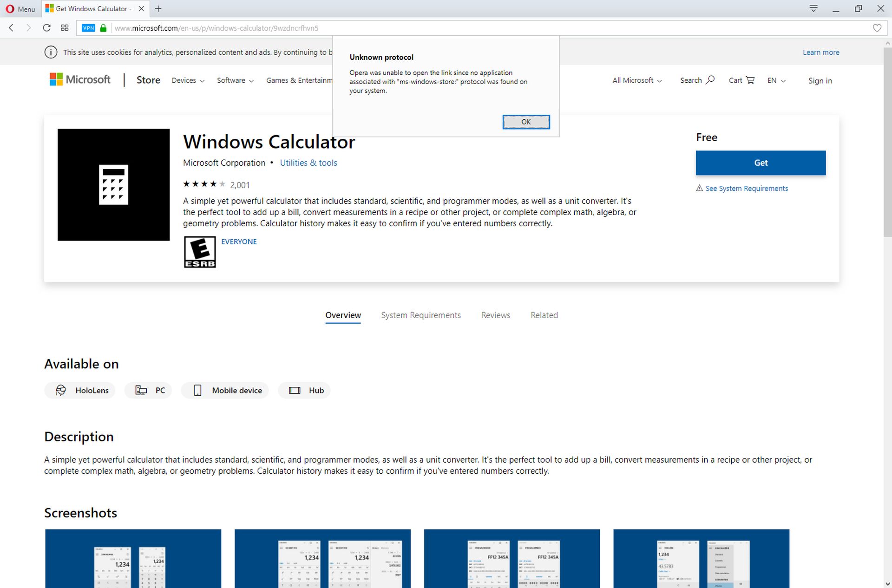Viewport: 892px width, 588px height.
Task: Close the Get Windows Calculator tab
Action: click(x=141, y=9)
